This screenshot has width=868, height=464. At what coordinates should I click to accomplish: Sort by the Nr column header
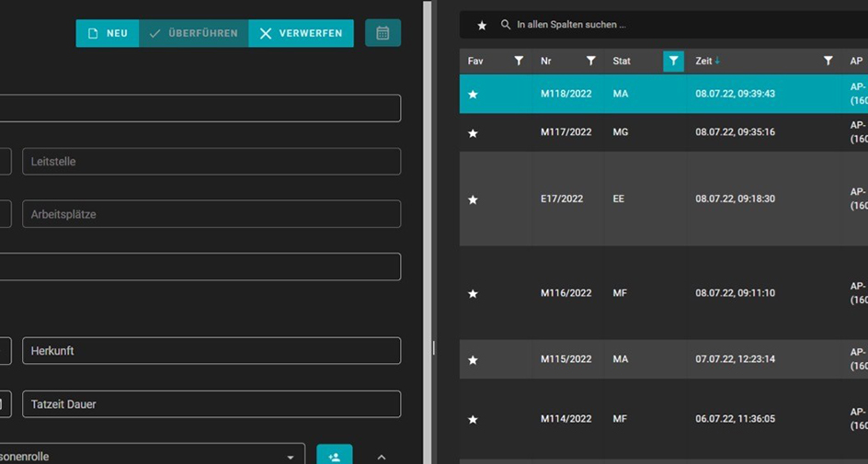[x=546, y=61]
